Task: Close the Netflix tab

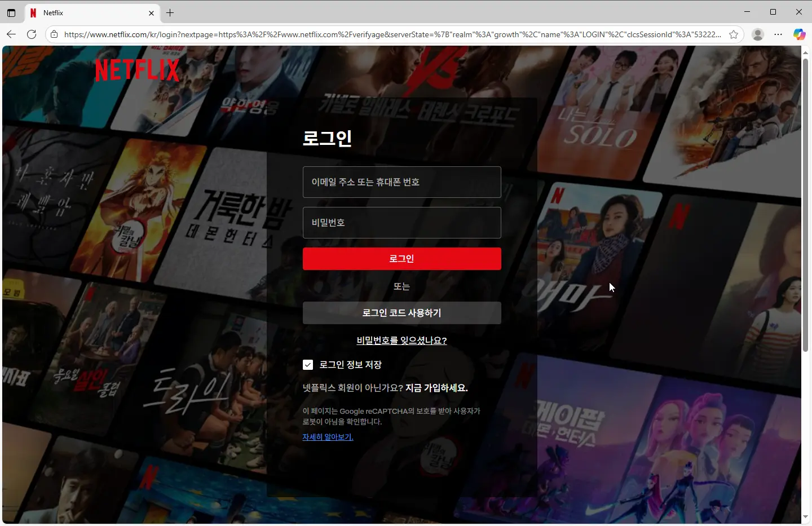Action: [x=151, y=12]
